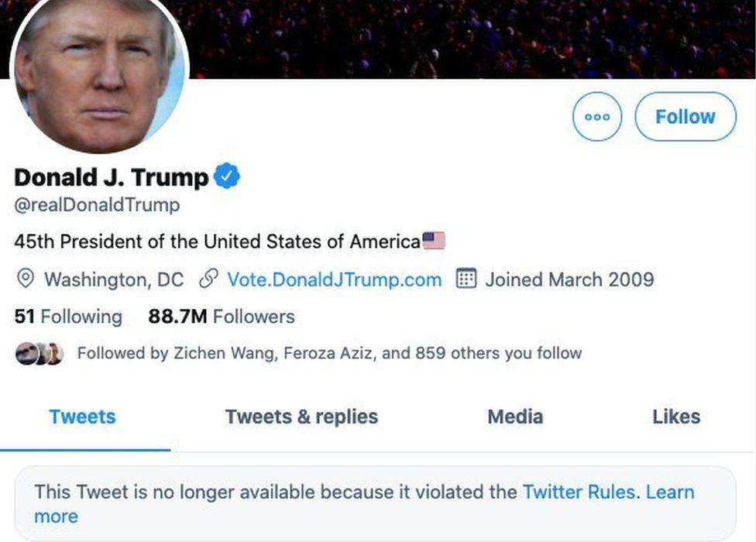The height and width of the screenshot is (542, 756).
Task: Toggle the Follow button to follow the account
Action: click(x=685, y=117)
